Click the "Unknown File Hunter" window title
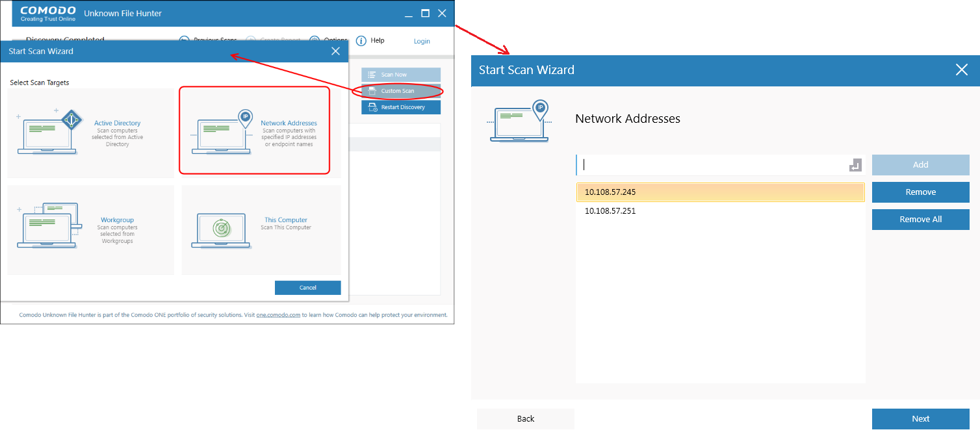Viewport: 980px width, 432px height. [x=123, y=14]
